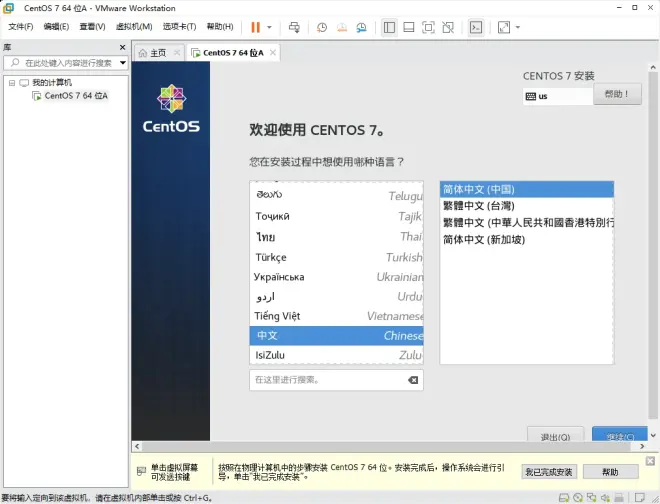This screenshot has width=660, height=504.
Task: Click the CD/DVD drive status bar icon
Action: (x=578, y=498)
